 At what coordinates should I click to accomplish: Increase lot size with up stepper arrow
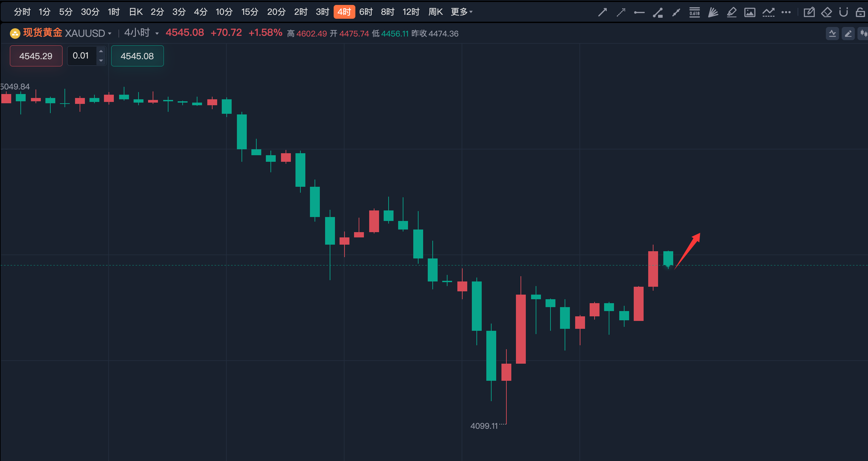pyautogui.click(x=101, y=51)
